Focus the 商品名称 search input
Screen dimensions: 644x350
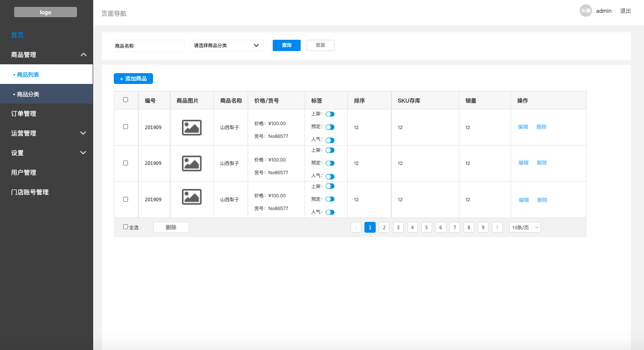pos(149,46)
